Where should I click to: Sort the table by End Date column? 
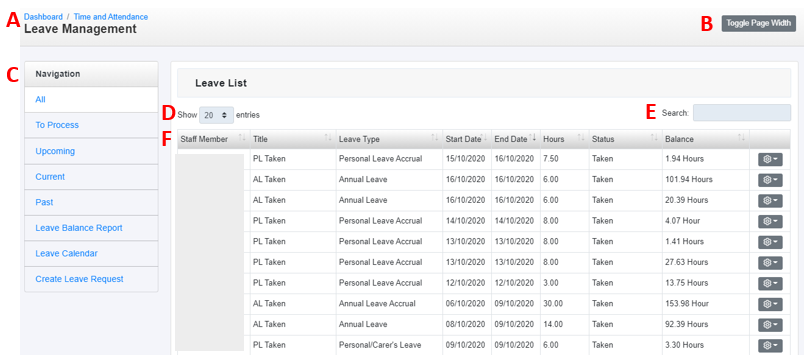(516, 139)
